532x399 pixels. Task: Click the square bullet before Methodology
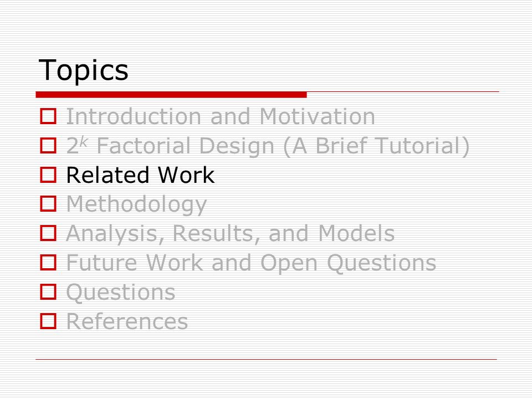coord(48,203)
